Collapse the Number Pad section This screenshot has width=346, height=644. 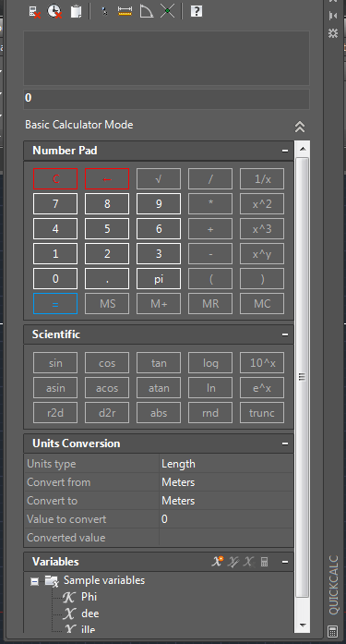point(285,151)
